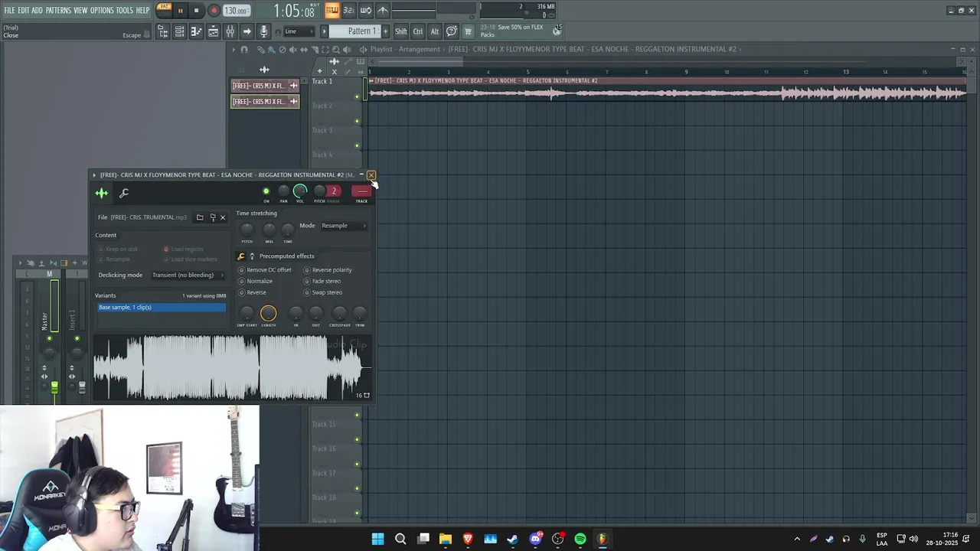Select the playlist paint brush tool
The image size is (980, 551).
point(271,50)
